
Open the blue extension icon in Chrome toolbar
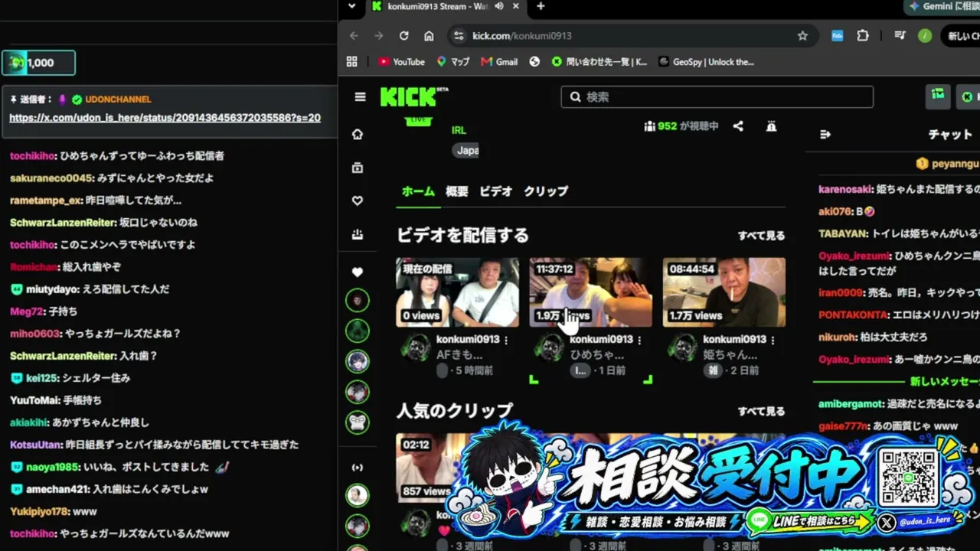point(838,36)
